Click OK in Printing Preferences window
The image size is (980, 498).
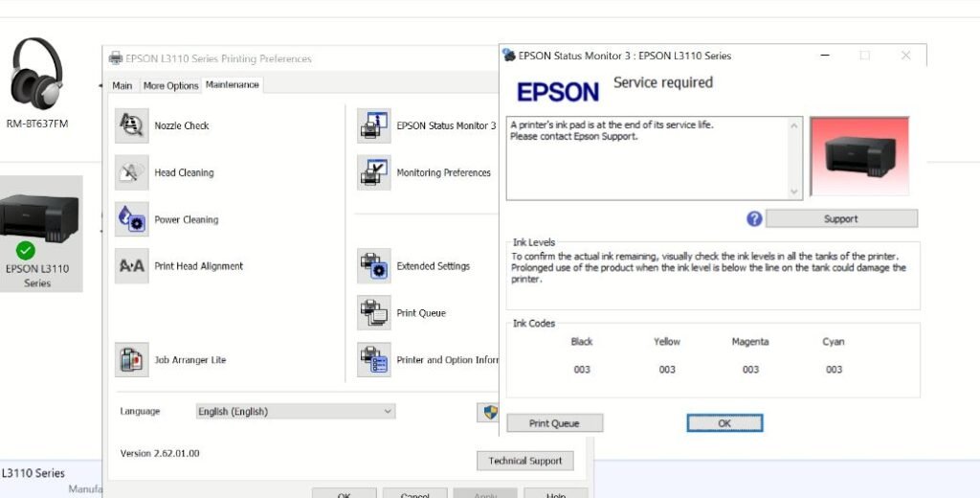click(x=345, y=493)
